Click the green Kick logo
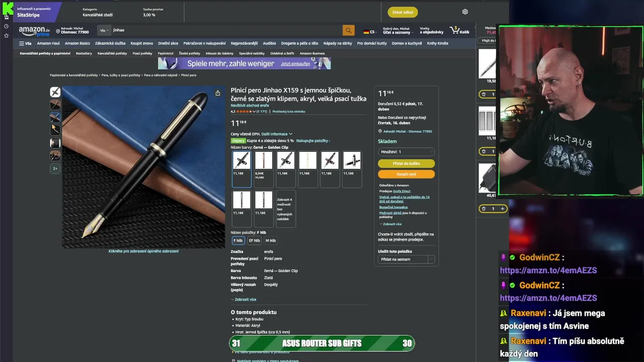644x362 pixels. [8, 8]
